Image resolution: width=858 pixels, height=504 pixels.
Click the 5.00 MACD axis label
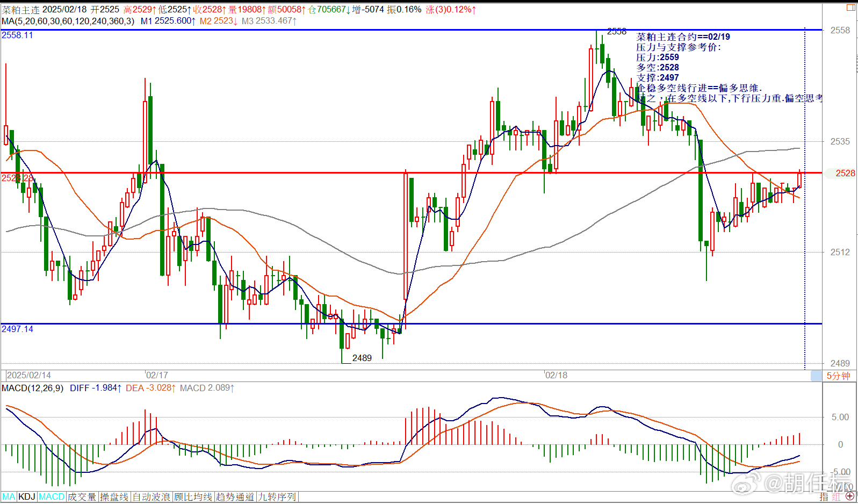(x=840, y=417)
